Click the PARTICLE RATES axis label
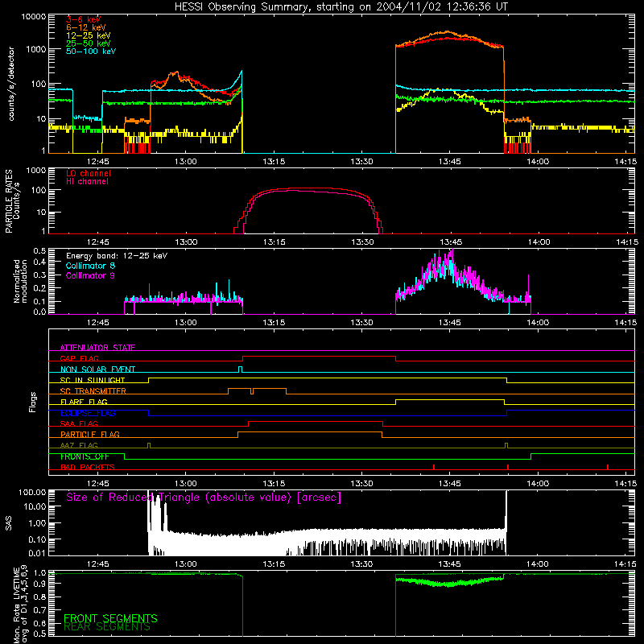This screenshot has height=644, width=644. [12, 201]
